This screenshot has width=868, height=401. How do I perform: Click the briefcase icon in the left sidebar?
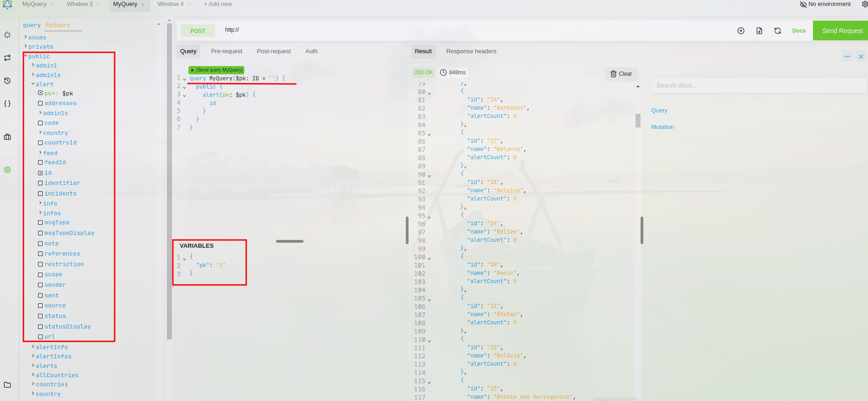click(x=7, y=137)
